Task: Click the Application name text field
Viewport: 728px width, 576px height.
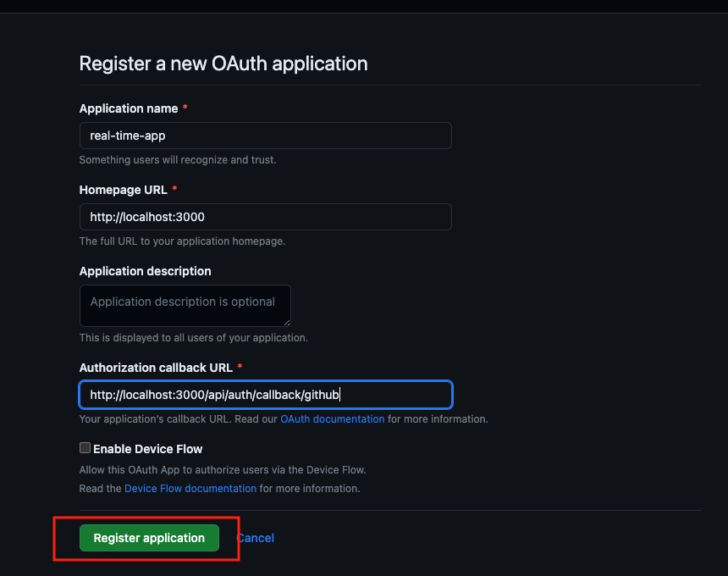Action: 265,136
